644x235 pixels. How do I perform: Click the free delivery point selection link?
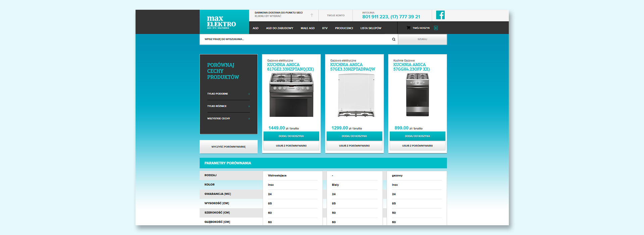[x=278, y=14]
